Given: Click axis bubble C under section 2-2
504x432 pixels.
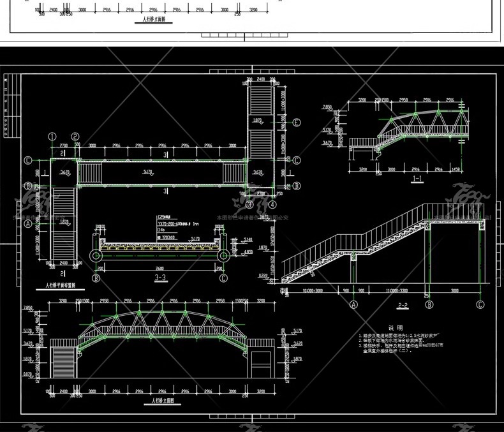Looking at the screenshot, I should 480,304.
